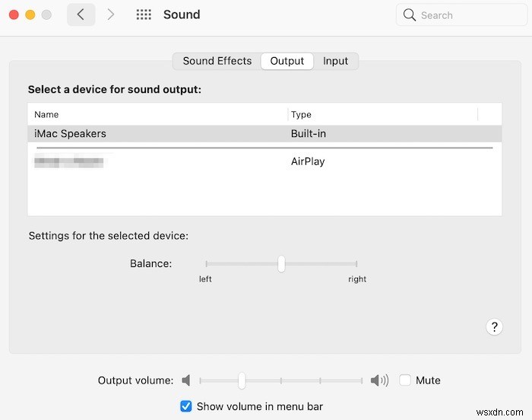Click into the Search field
532x420 pixels.
pyautogui.click(x=464, y=14)
